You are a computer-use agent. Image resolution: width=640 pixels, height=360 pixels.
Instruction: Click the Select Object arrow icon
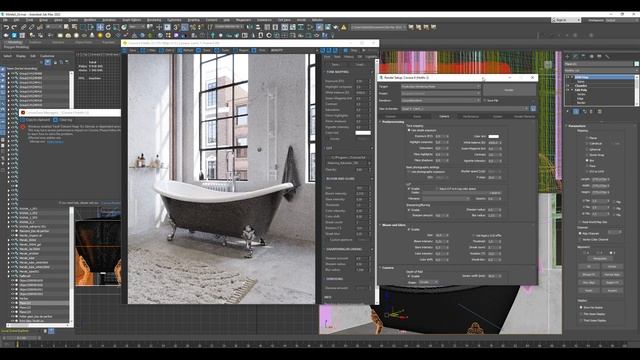[67, 27]
